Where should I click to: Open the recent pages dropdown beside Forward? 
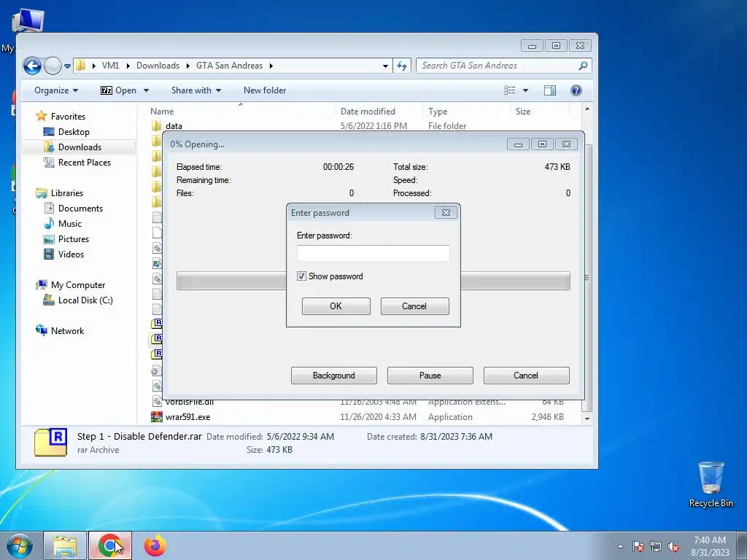coord(67,66)
